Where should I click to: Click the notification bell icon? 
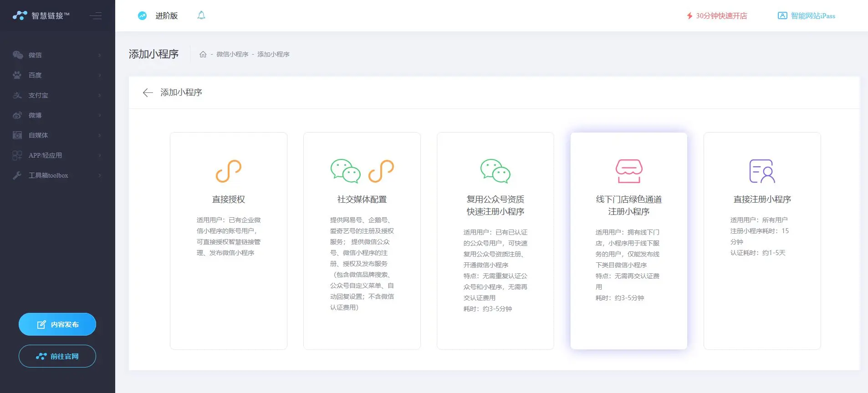pos(201,15)
